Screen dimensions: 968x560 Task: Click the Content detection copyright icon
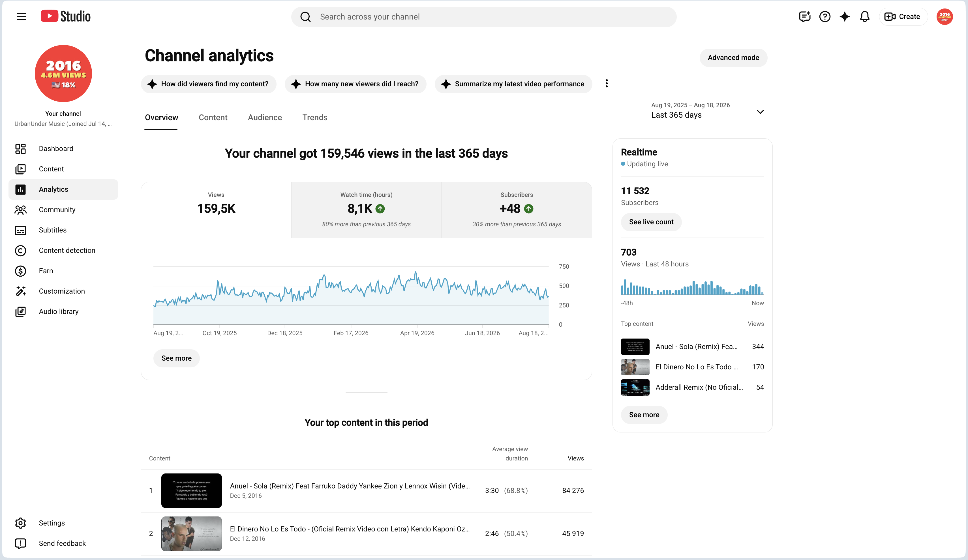point(20,250)
